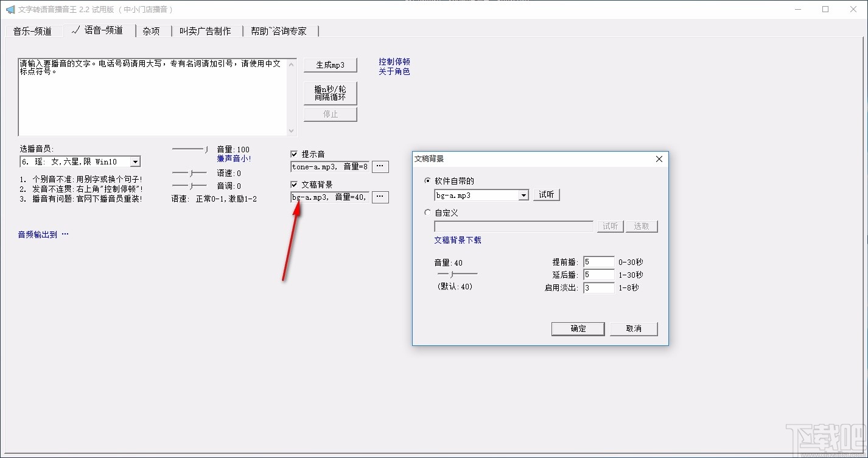Choose the 自定义 radio option
This screenshot has width=868, height=458.
(427, 212)
